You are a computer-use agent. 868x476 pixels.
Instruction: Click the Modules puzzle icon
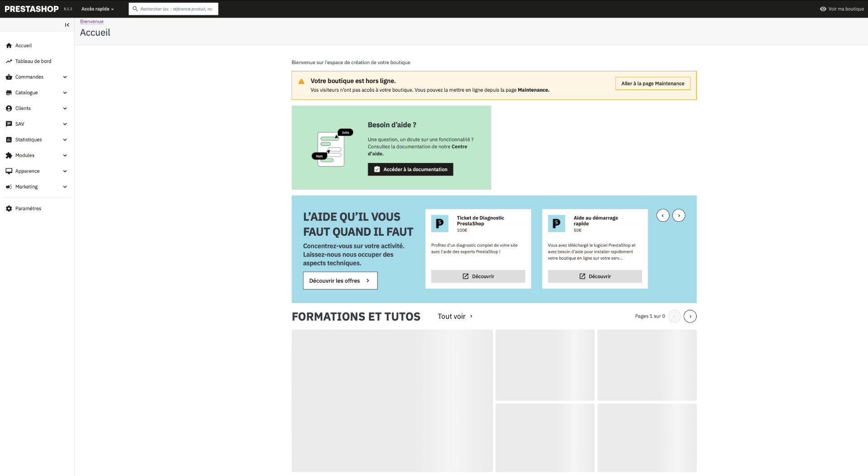pos(9,155)
